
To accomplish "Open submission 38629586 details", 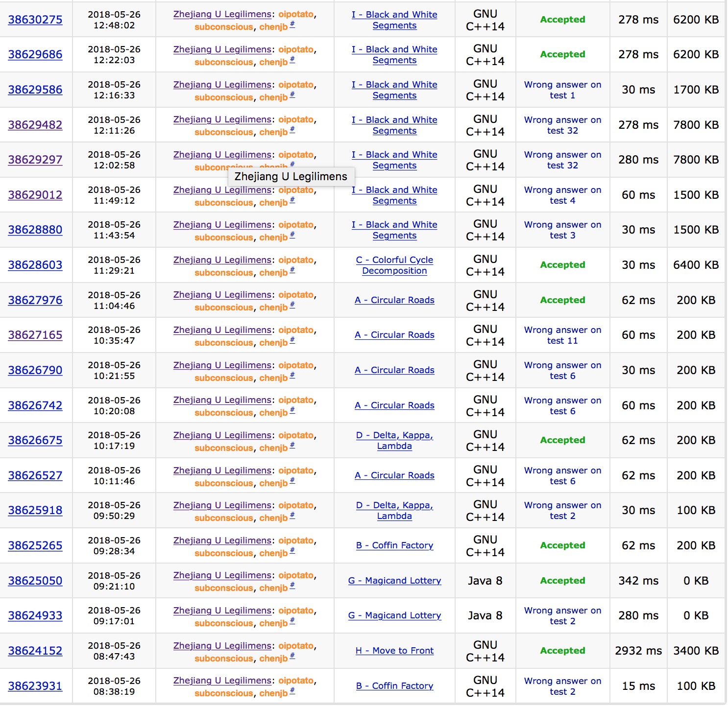I will click(35, 90).
